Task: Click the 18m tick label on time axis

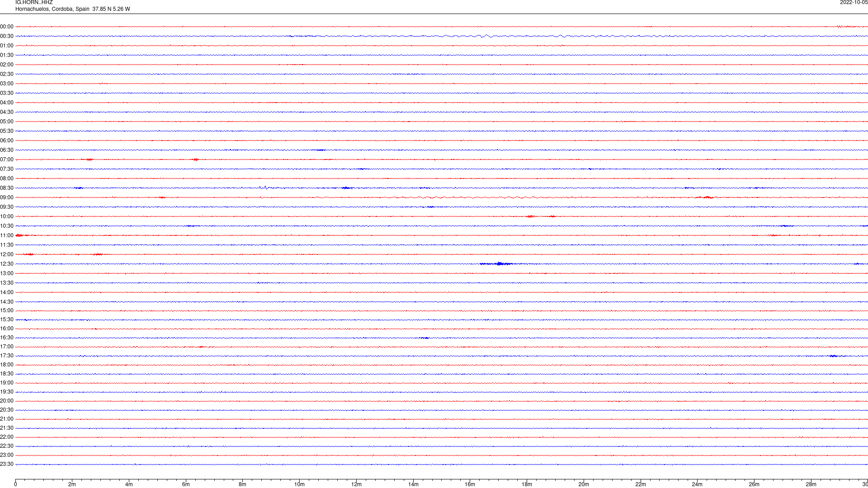Action: [527, 484]
